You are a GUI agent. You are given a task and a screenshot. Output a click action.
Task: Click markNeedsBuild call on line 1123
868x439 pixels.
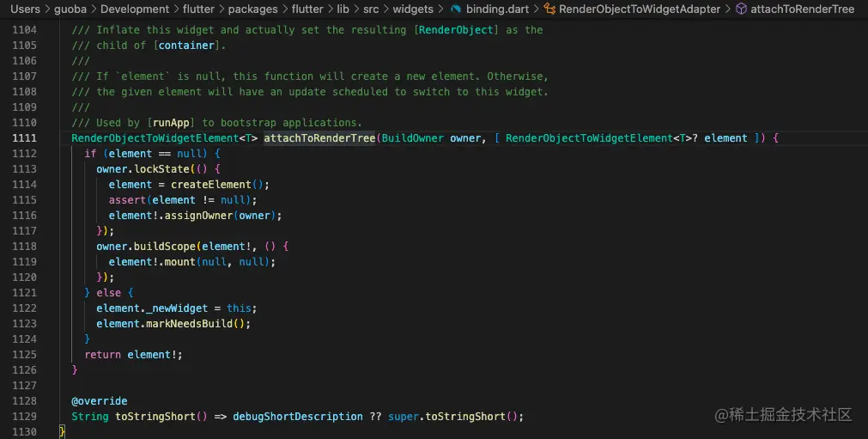click(190, 324)
